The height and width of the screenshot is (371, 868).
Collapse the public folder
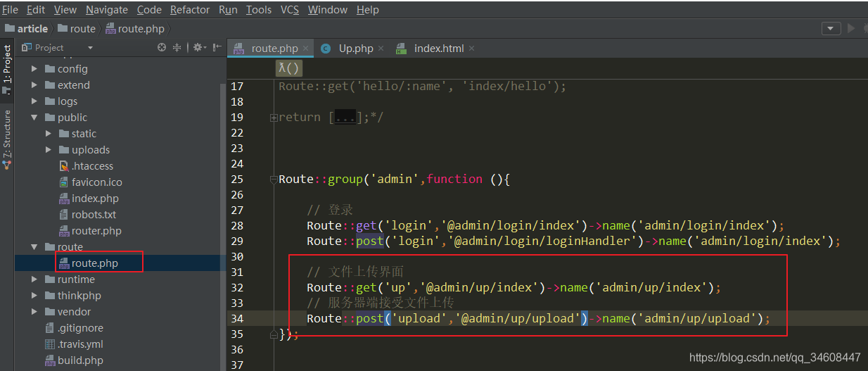point(34,118)
